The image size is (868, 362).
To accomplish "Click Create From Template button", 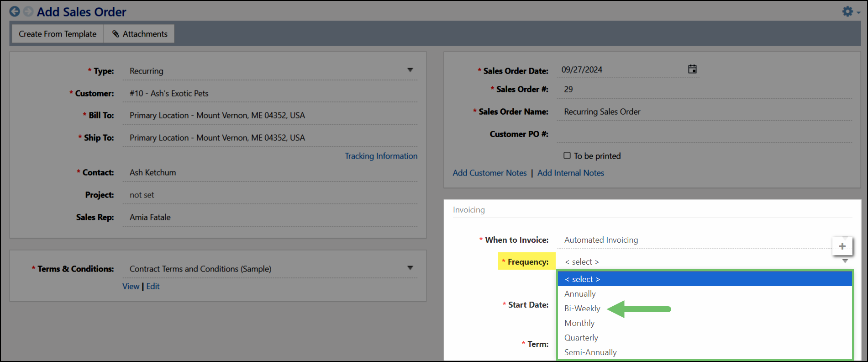I will (58, 34).
